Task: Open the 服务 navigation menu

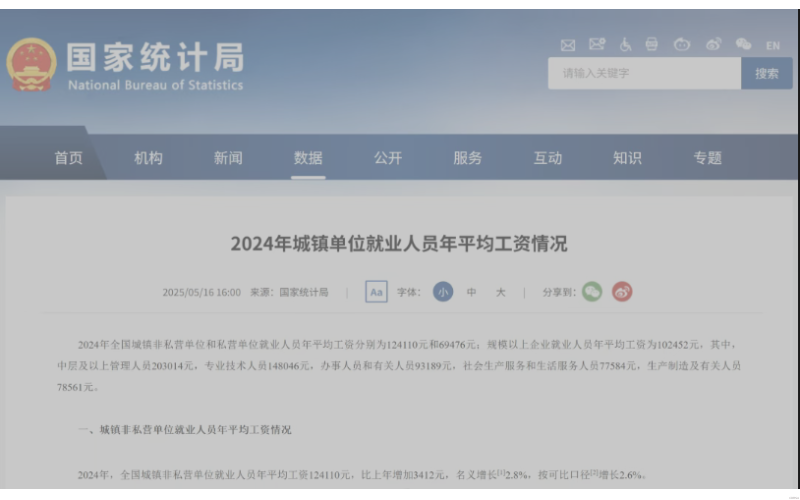Action: (x=468, y=158)
